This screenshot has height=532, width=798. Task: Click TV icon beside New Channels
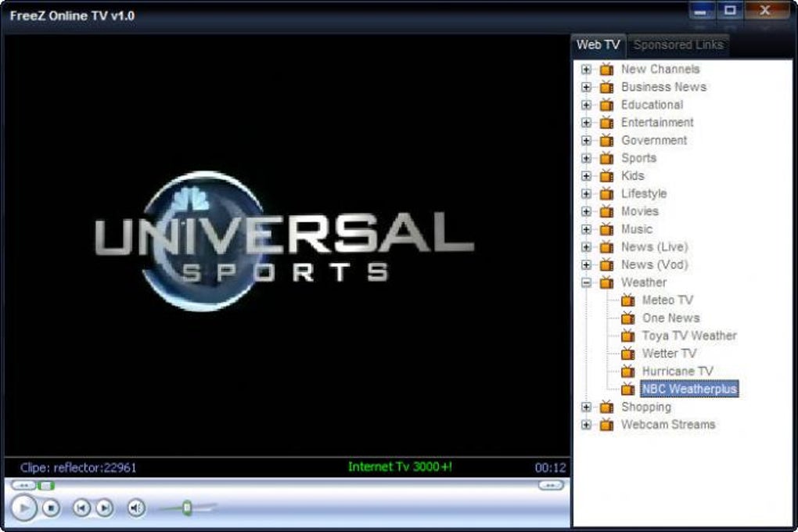(x=606, y=69)
